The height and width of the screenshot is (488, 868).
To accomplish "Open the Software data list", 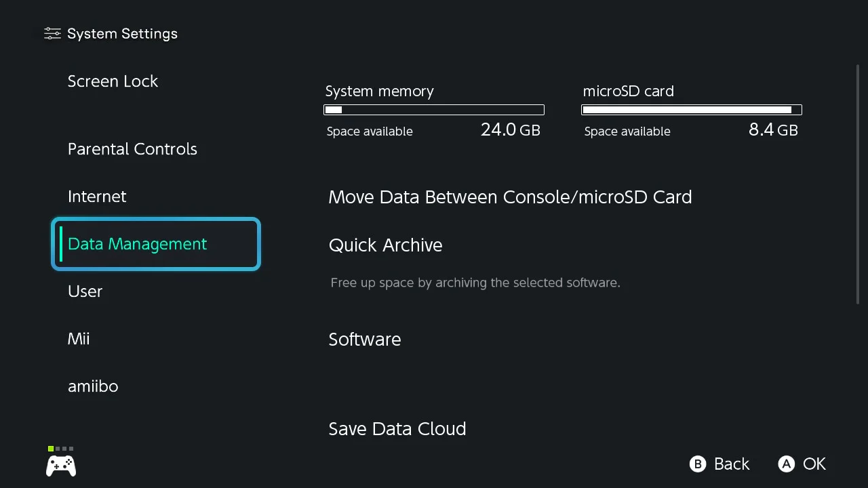I will click(365, 340).
